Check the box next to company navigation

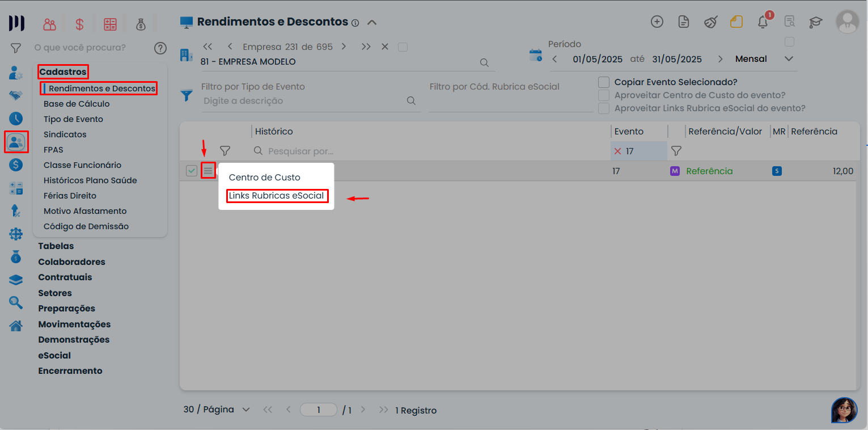coord(403,47)
